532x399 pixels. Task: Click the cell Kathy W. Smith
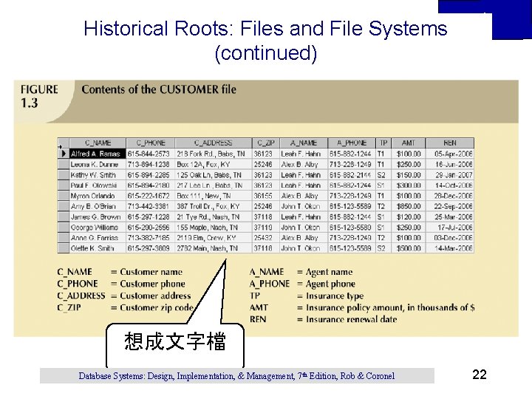point(98,174)
